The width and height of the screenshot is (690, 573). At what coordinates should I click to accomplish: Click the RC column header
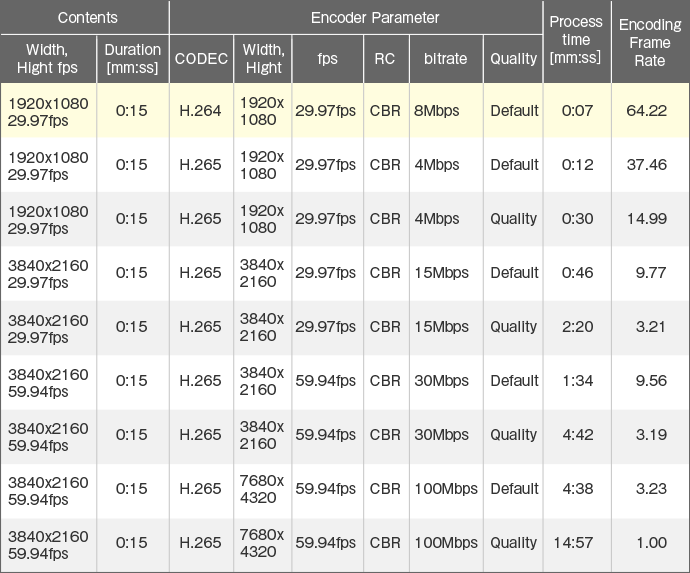[x=386, y=59]
